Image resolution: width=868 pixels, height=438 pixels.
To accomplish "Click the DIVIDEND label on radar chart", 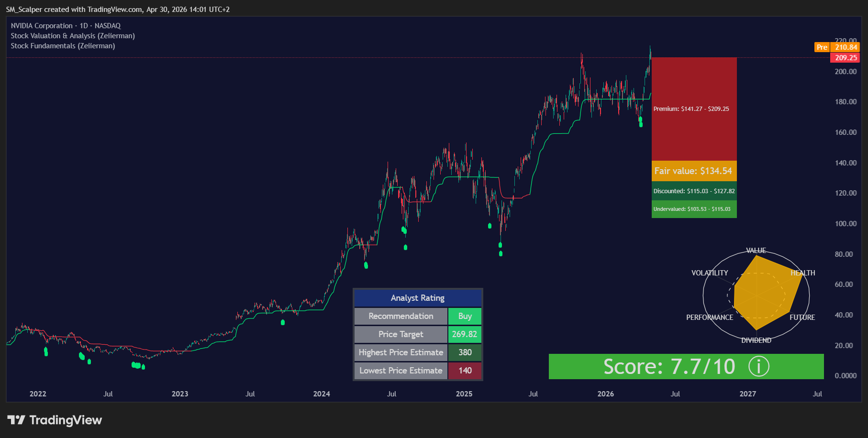I will pyautogui.click(x=756, y=340).
